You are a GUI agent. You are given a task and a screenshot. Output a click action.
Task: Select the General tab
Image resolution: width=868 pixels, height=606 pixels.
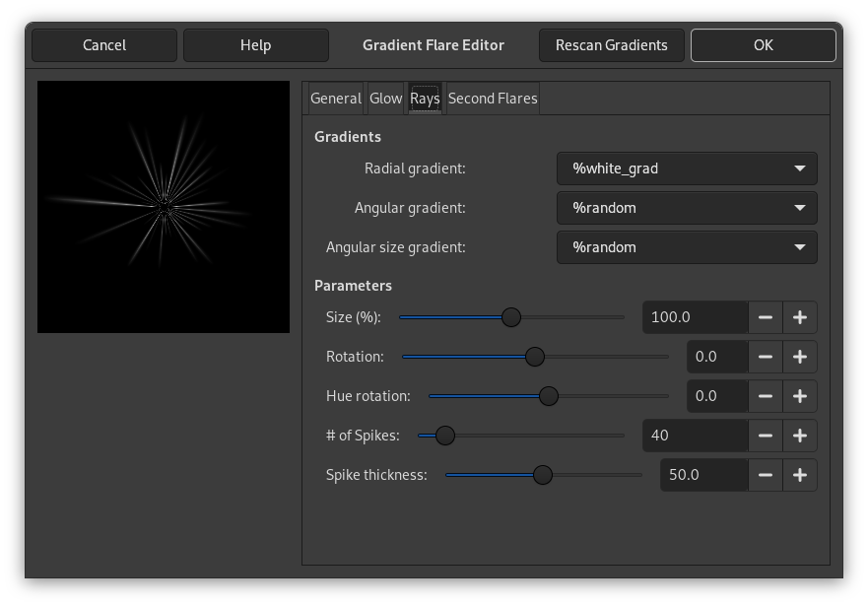click(335, 98)
